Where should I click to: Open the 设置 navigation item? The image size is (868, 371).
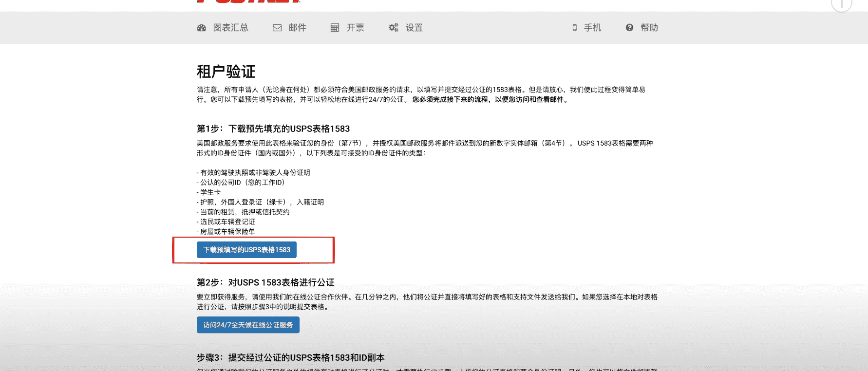414,28
